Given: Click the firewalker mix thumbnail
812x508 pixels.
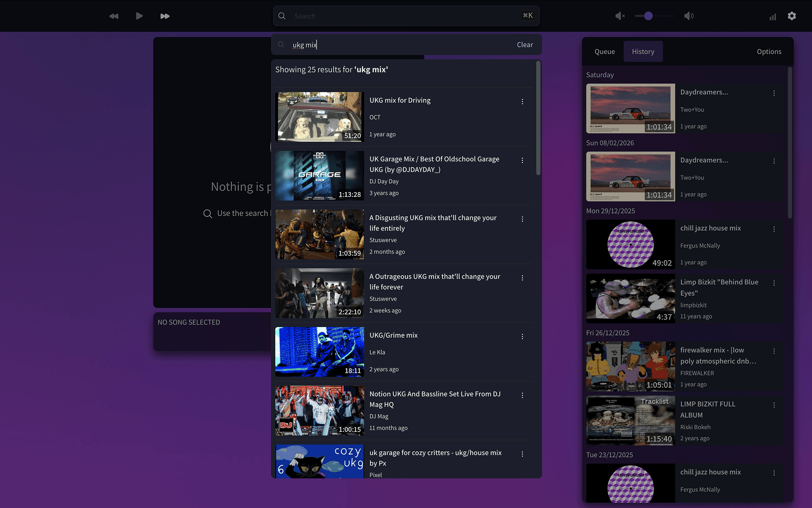Looking at the screenshot, I should click(x=630, y=366).
